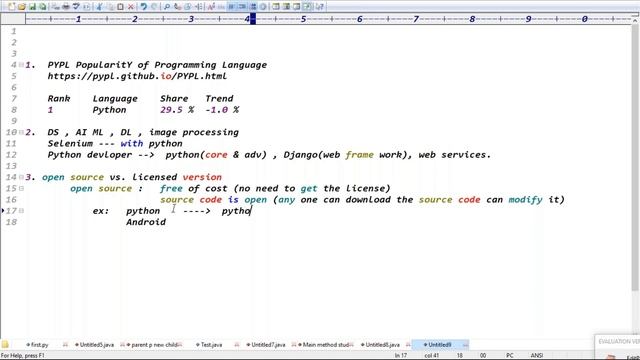Click the ln 17 status bar indicator
The height and width of the screenshot is (360, 640).
click(400, 356)
